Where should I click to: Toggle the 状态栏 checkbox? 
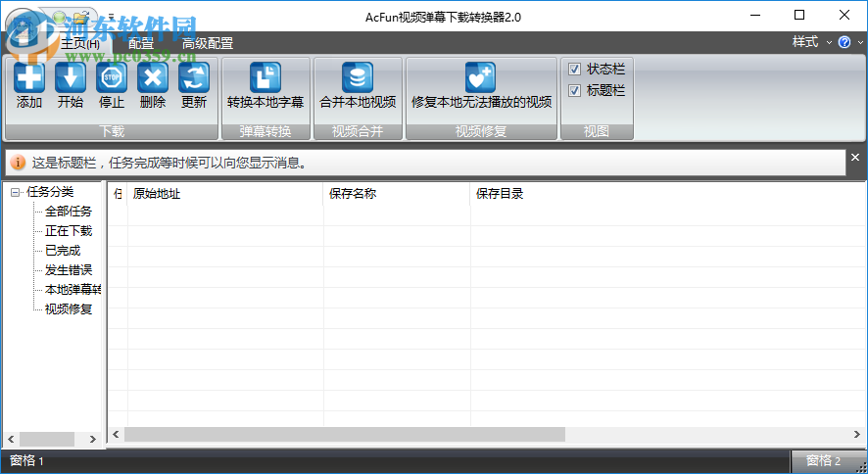pos(575,70)
